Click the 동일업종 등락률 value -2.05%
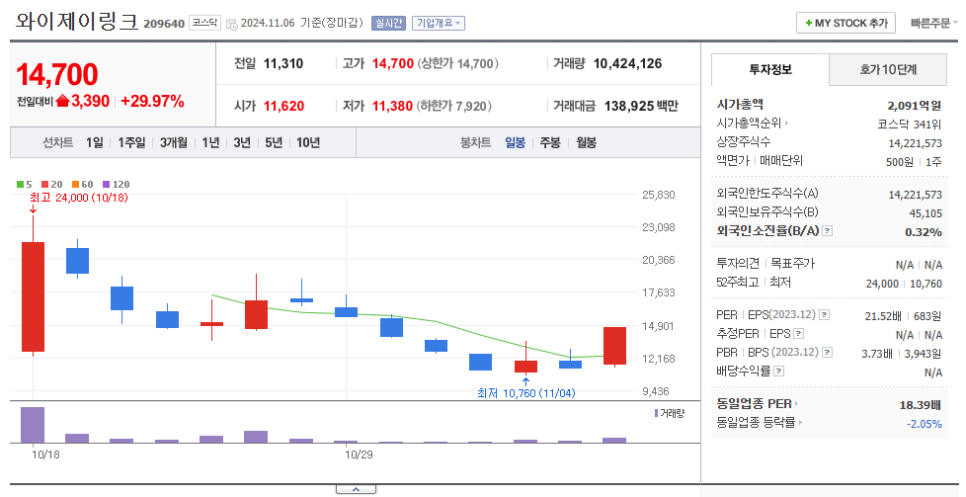Image resolution: width=966 pixels, height=497 pixels. click(x=924, y=424)
